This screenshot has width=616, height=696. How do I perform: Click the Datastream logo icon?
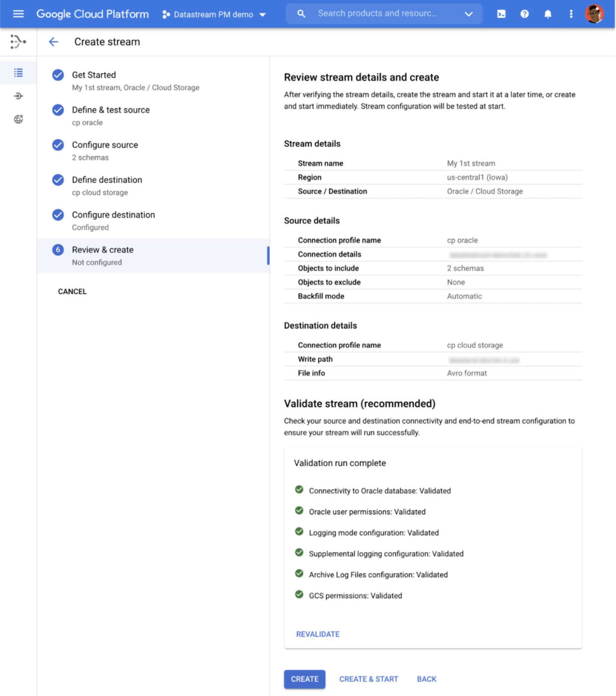point(18,42)
